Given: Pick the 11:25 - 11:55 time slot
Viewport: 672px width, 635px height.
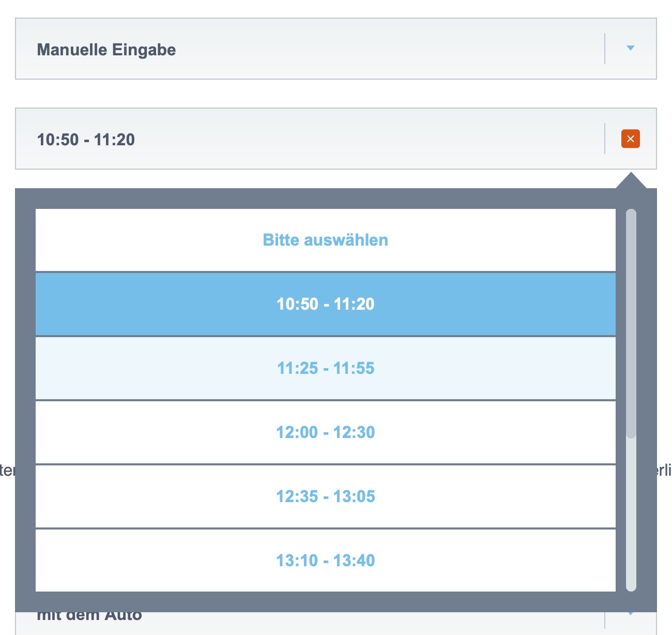Looking at the screenshot, I should click(325, 368).
